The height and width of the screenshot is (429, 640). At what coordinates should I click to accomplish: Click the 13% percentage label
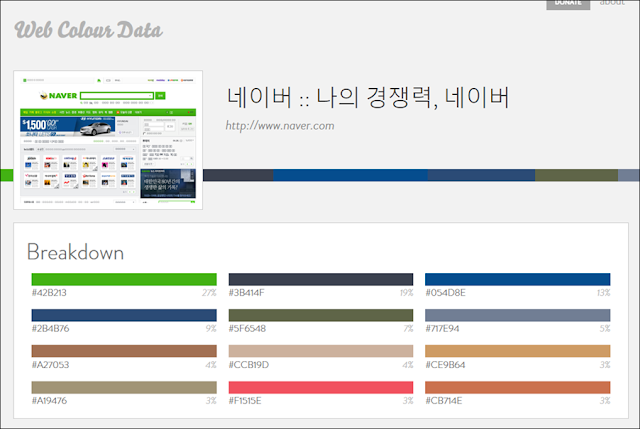(x=603, y=293)
